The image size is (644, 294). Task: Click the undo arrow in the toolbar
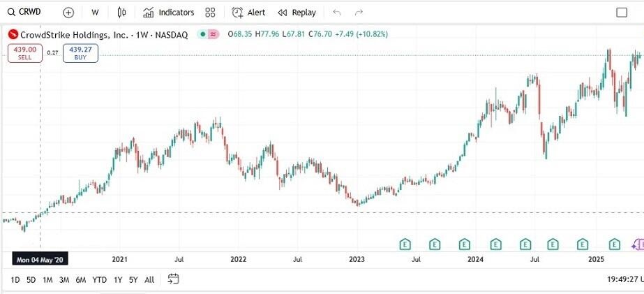(337, 13)
